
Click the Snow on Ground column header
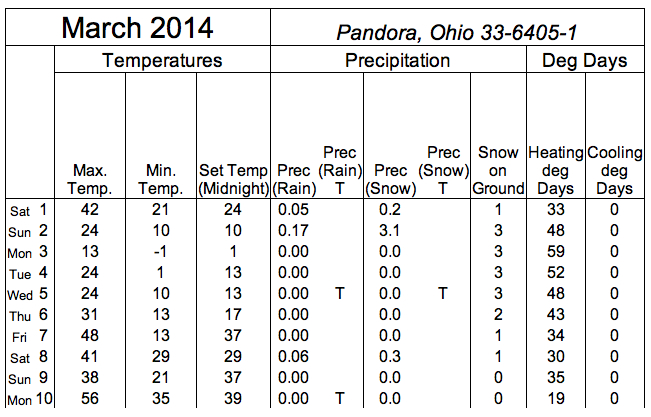498,170
